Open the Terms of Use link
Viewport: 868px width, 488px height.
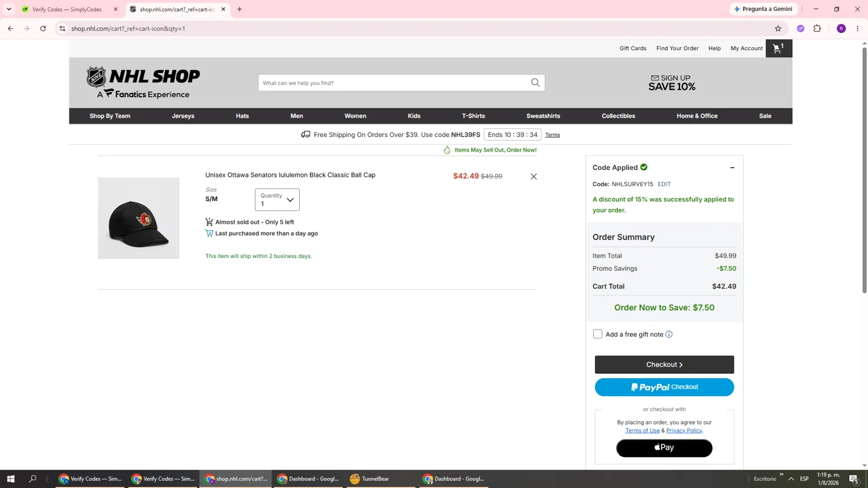point(642,431)
